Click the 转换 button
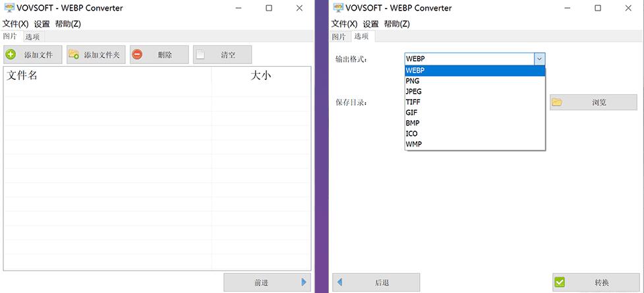 597,282
